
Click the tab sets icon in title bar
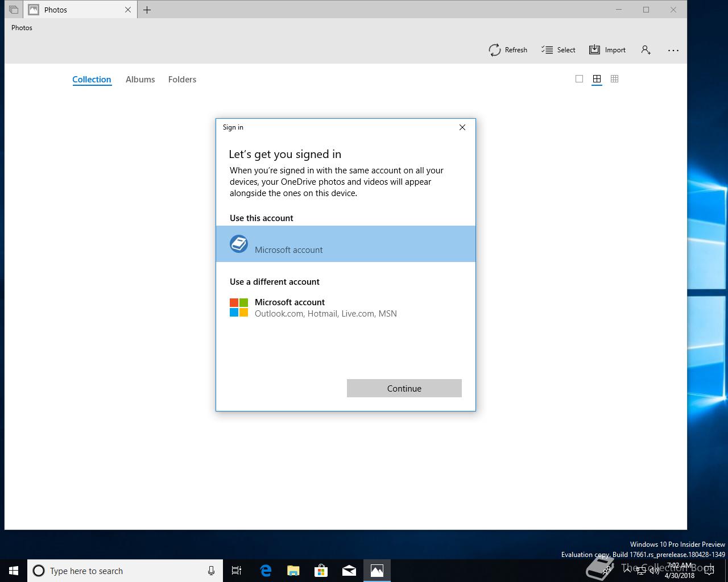(x=14, y=10)
